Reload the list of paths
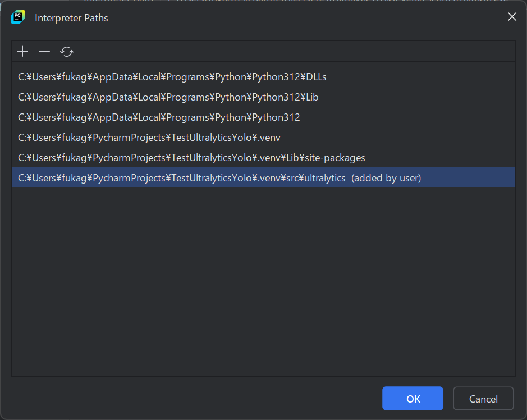This screenshot has width=527, height=420. [x=67, y=52]
